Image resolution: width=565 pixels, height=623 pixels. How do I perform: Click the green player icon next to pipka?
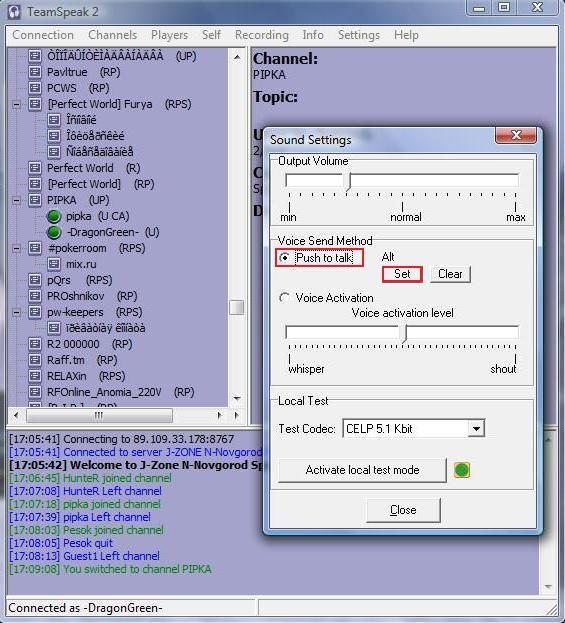tap(54, 216)
